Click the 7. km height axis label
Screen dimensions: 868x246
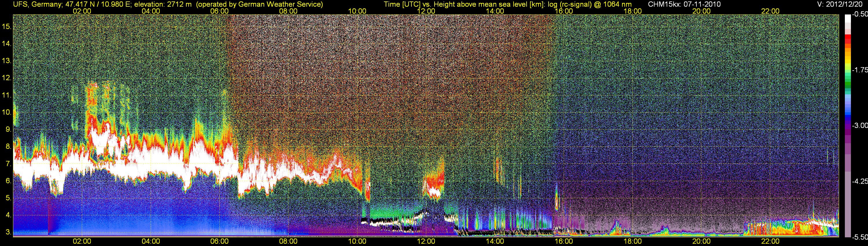click(9, 164)
